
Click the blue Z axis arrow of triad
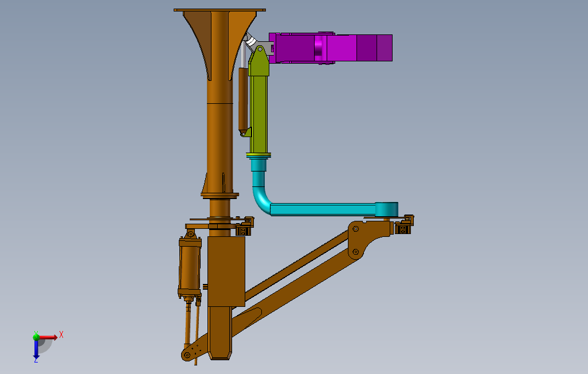coord(36,349)
